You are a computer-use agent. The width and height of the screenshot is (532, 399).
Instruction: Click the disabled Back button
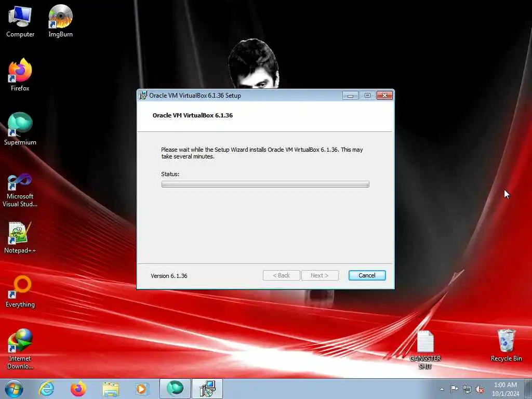(x=281, y=275)
